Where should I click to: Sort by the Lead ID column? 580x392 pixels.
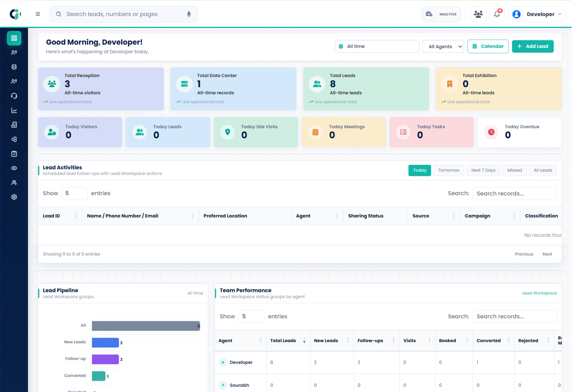(60, 216)
